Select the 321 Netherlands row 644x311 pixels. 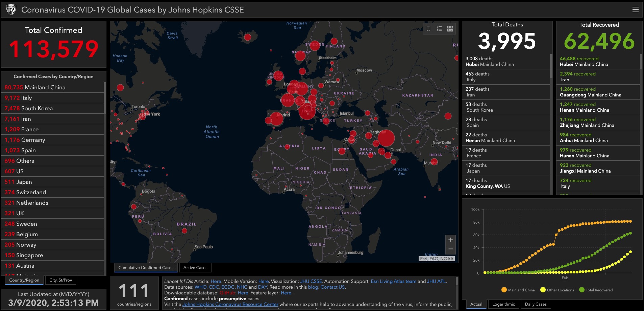[52, 203]
